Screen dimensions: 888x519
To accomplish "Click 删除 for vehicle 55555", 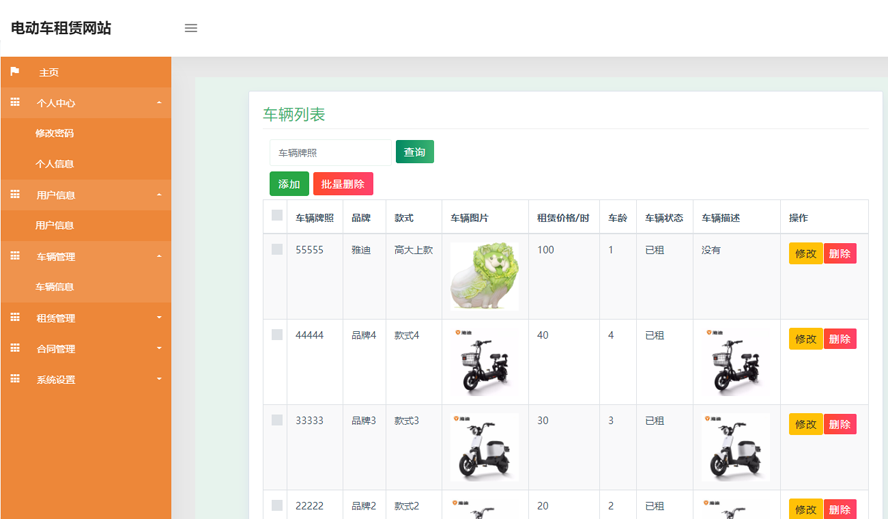I will 839,253.
